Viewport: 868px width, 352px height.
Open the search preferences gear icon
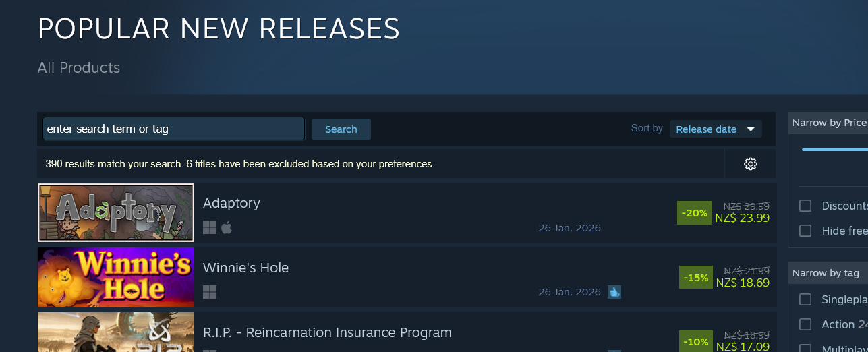tap(750, 164)
